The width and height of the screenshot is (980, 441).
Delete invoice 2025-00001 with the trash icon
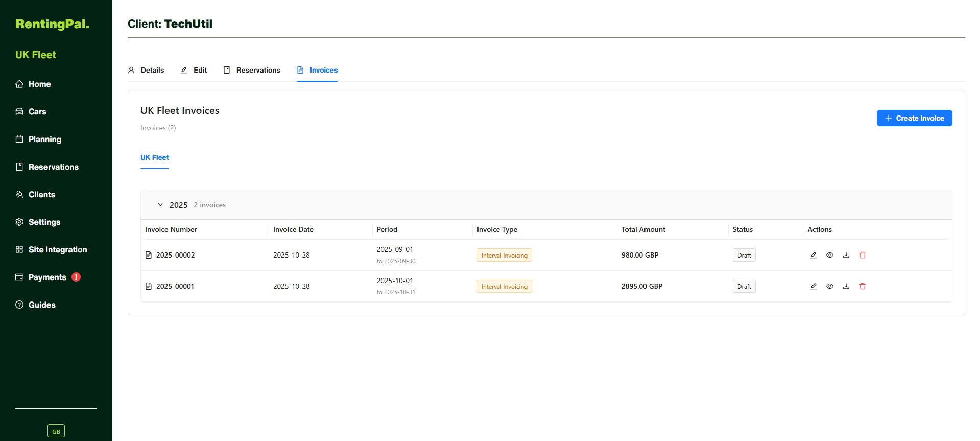(x=863, y=286)
